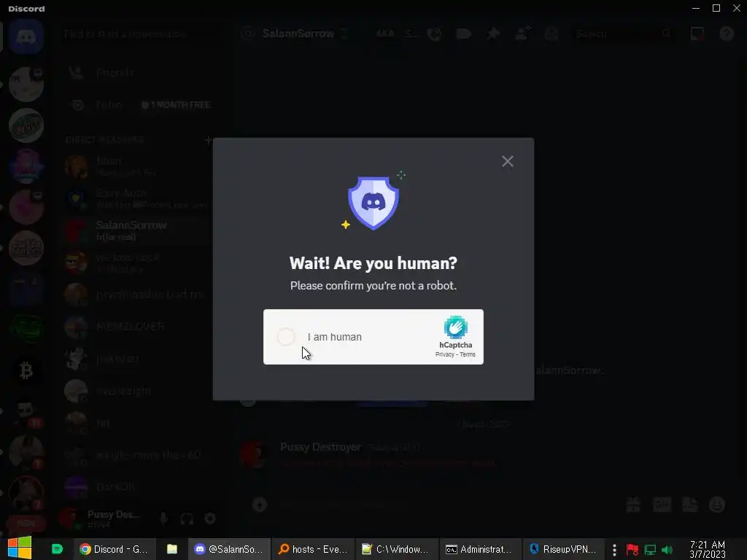Click the red flag tray icon
The height and width of the screenshot is (560, 747).
632,550
